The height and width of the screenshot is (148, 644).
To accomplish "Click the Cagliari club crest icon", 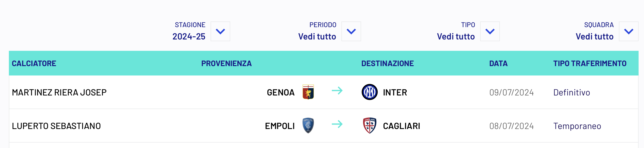I will point(369,125).
